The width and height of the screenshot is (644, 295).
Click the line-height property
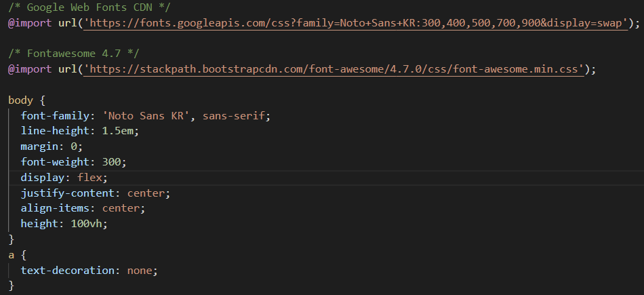click(x=55, y=131)
